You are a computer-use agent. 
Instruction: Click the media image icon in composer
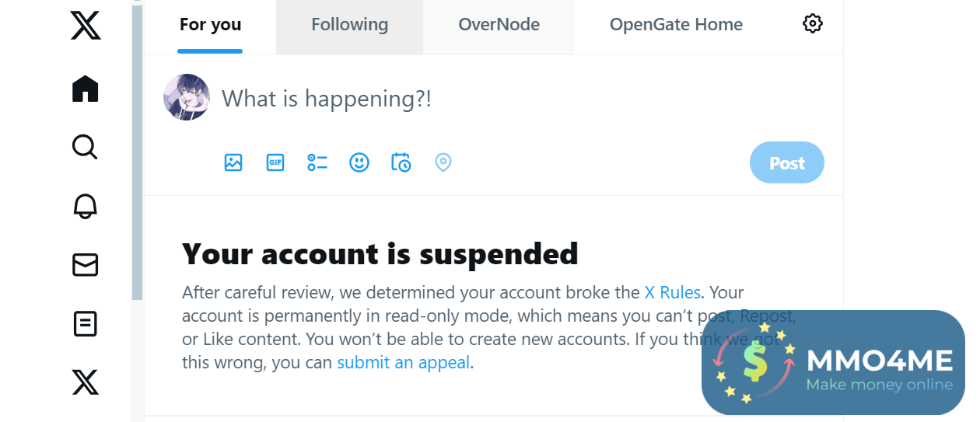[233, 162]
